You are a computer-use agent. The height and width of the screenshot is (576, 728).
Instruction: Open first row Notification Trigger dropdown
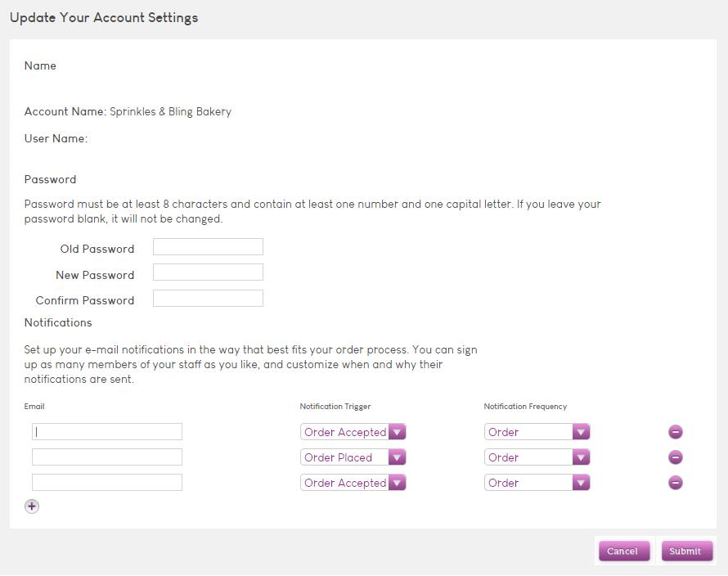(x=353, y=432)
